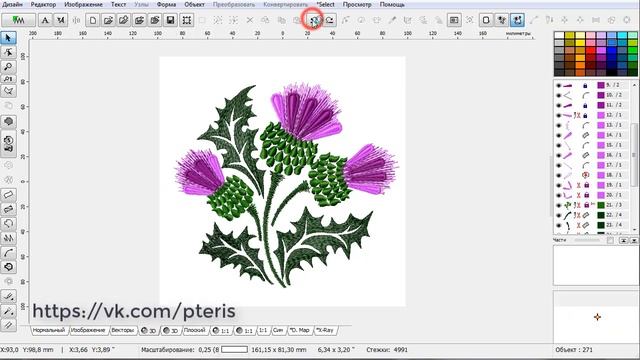Screen dimensions: 640x360
Task: Hide object 10 using its eye icon
Action: pos(558,95)
